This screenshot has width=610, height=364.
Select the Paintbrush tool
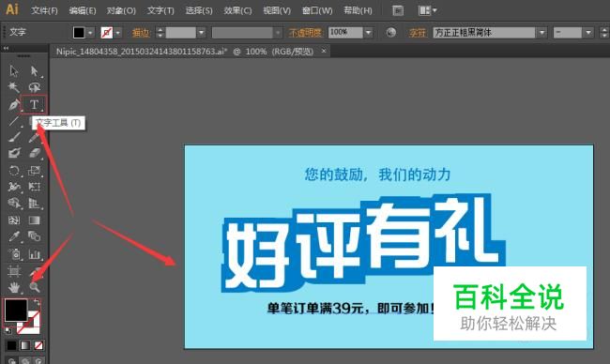(14, 137)
